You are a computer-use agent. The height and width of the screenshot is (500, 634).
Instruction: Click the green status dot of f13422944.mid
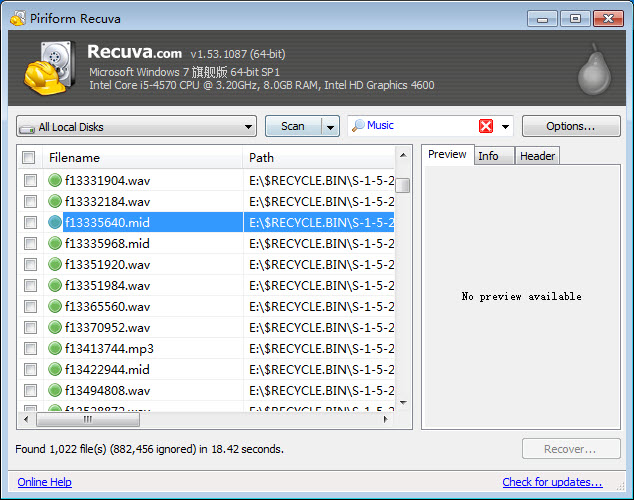(x=55, y=369)
